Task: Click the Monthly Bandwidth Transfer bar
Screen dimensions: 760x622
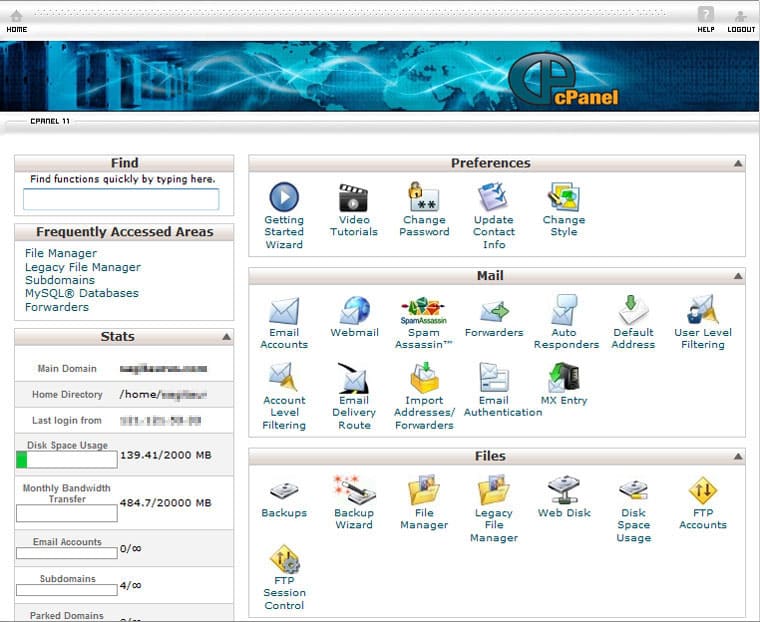Action: (66, 513)
